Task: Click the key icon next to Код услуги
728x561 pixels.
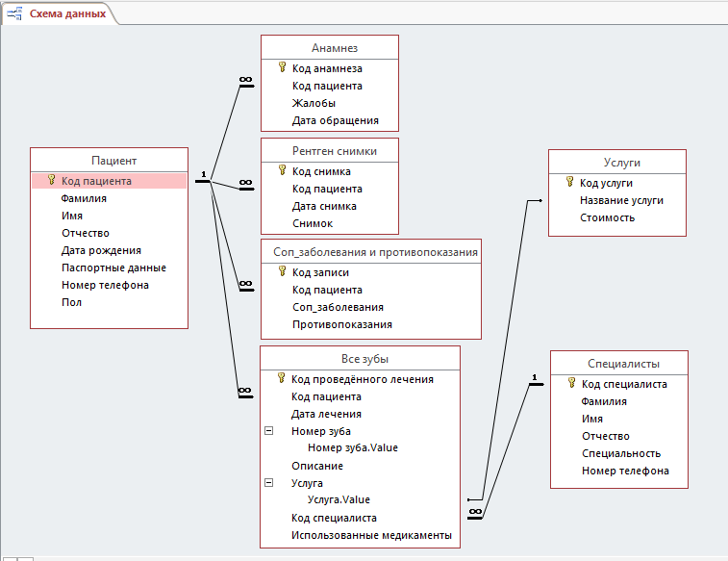Action: (569, 182)
